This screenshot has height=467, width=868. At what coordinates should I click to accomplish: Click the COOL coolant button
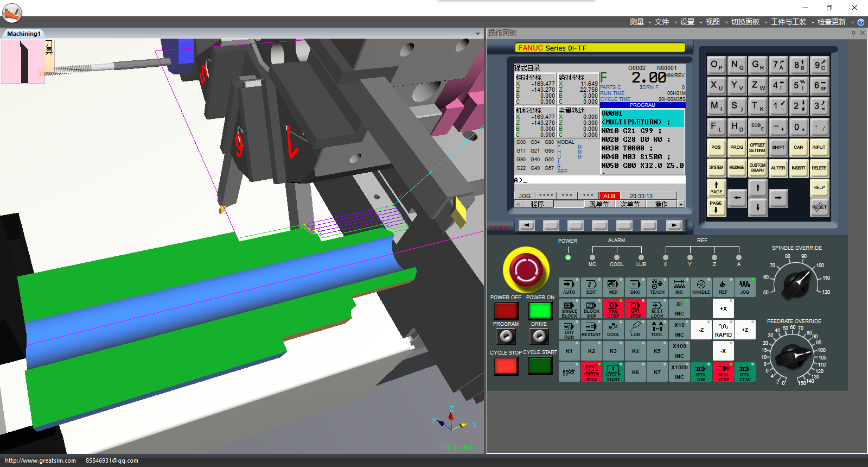point(613,329)
